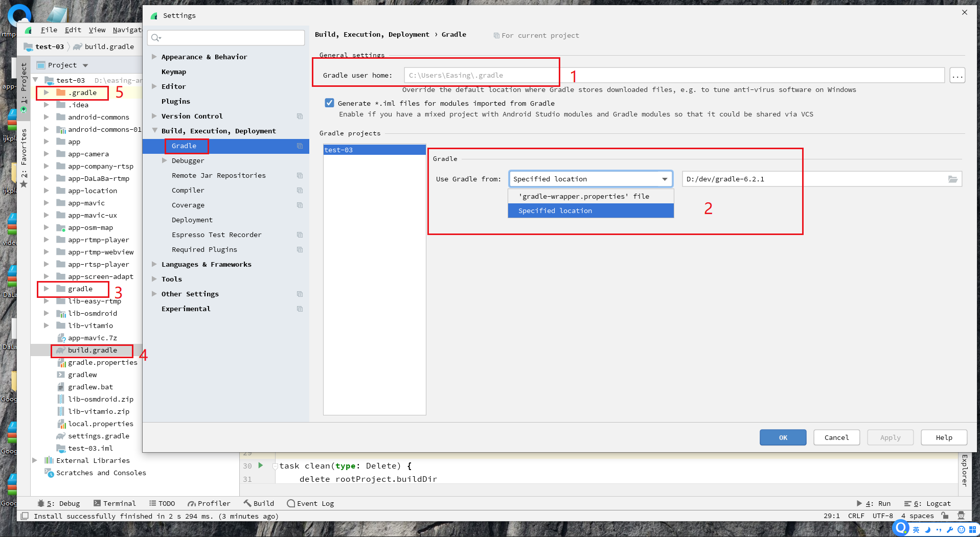Open the View menu
The width and height of the screenshot is (980, 537).
pyautogui.click(x=97, y=30)
